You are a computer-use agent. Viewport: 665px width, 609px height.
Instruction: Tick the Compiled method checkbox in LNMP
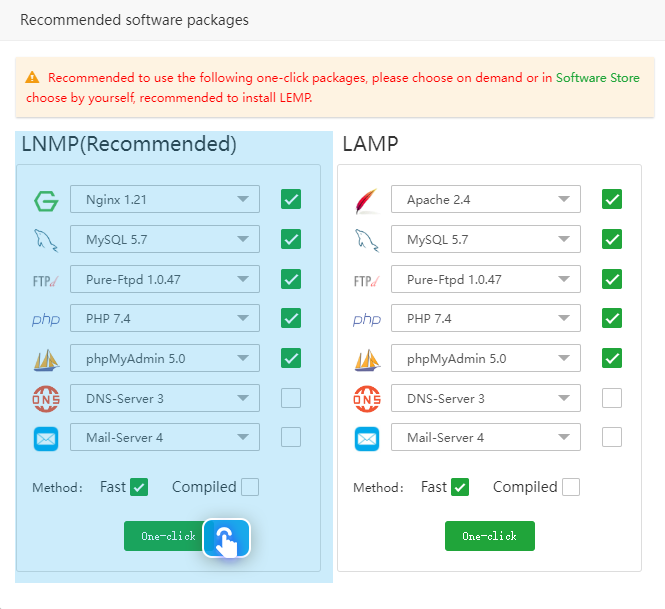point(250,487)
